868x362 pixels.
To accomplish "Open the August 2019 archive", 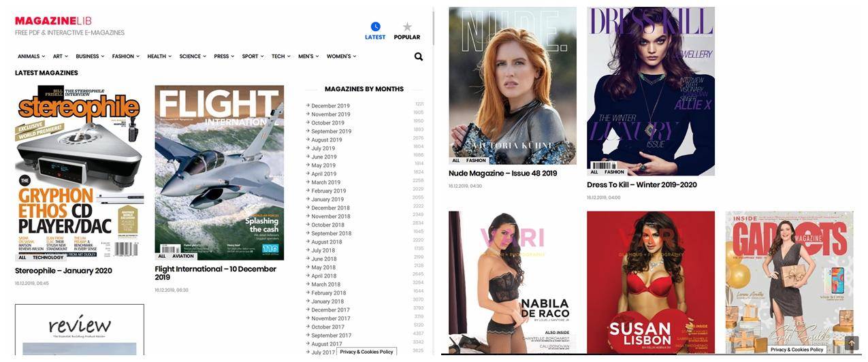I will click(x=327, y=140).
